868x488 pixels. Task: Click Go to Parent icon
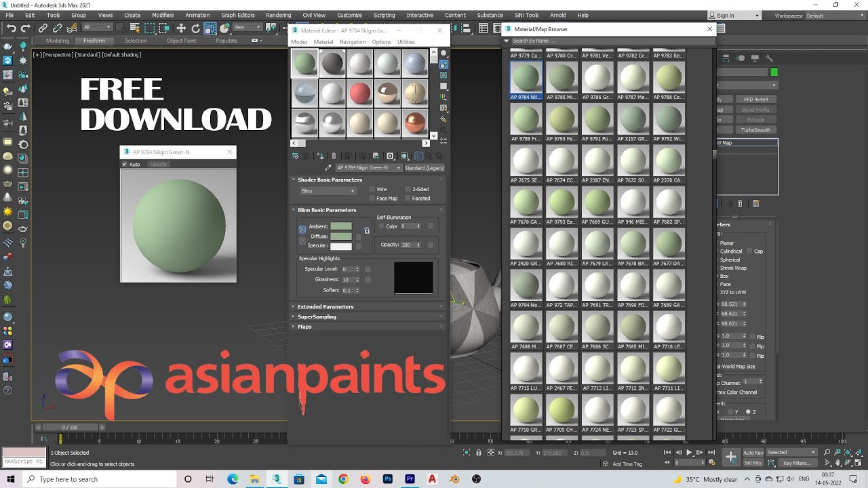[x=429, y=156]
